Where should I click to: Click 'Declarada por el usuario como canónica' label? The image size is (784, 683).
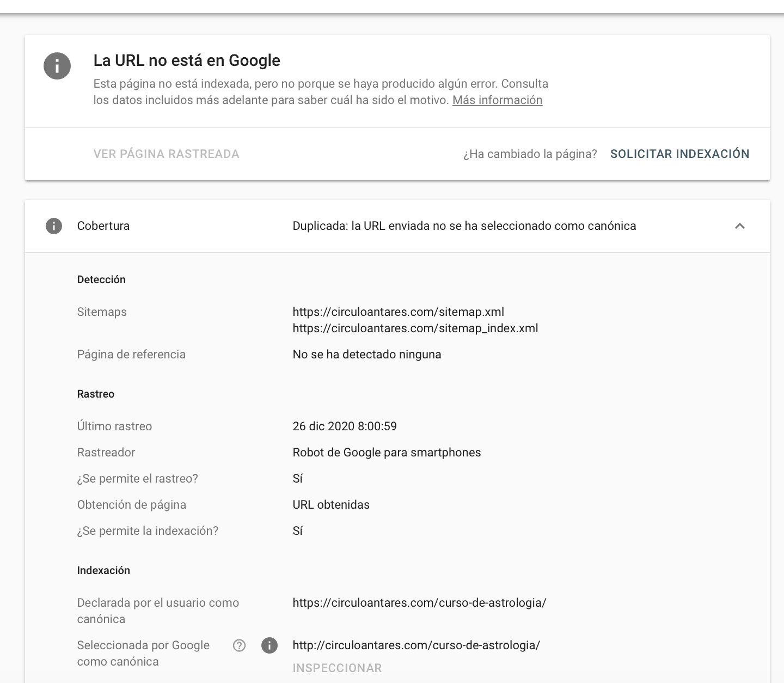tap(158, 611)
